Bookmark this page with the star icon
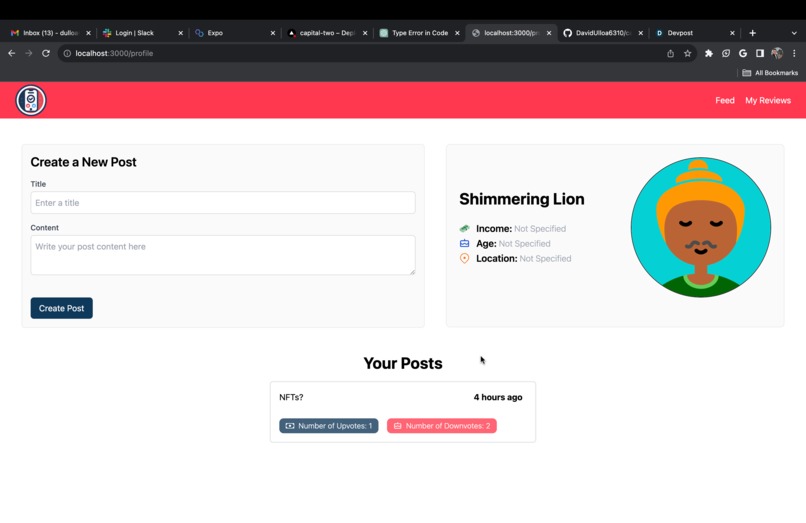The image size is (806, 523). click(687, 53)
